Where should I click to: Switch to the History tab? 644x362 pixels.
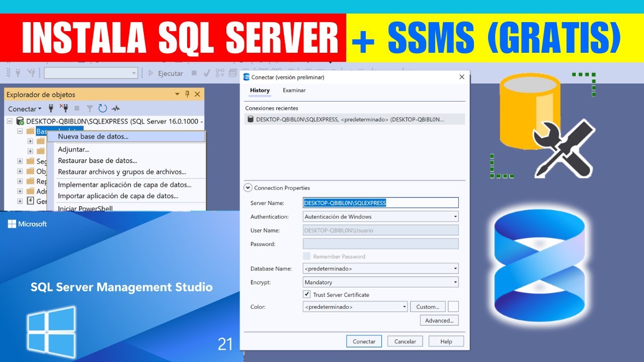tap(260, 90)
